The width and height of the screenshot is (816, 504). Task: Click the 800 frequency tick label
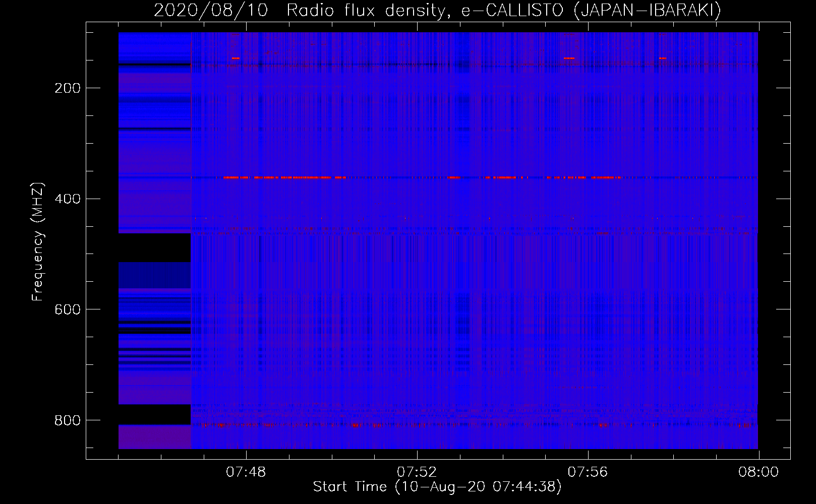tap(68, 420)
